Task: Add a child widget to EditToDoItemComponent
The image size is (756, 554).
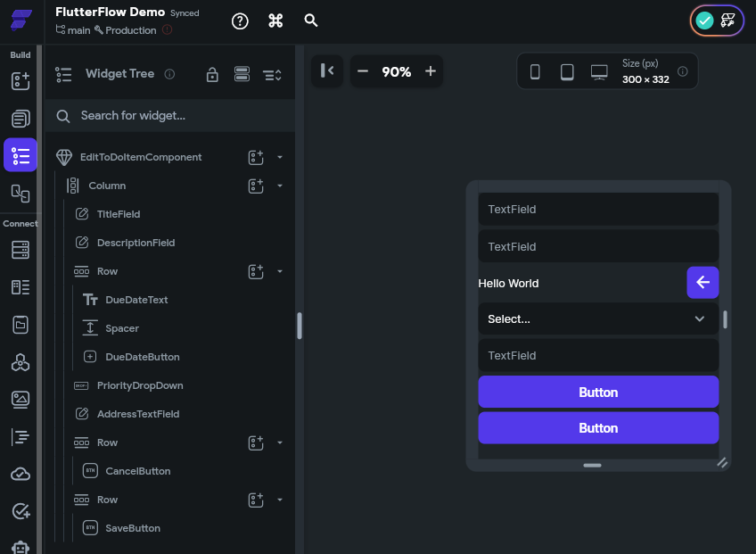Action: [x=256, y=157]
